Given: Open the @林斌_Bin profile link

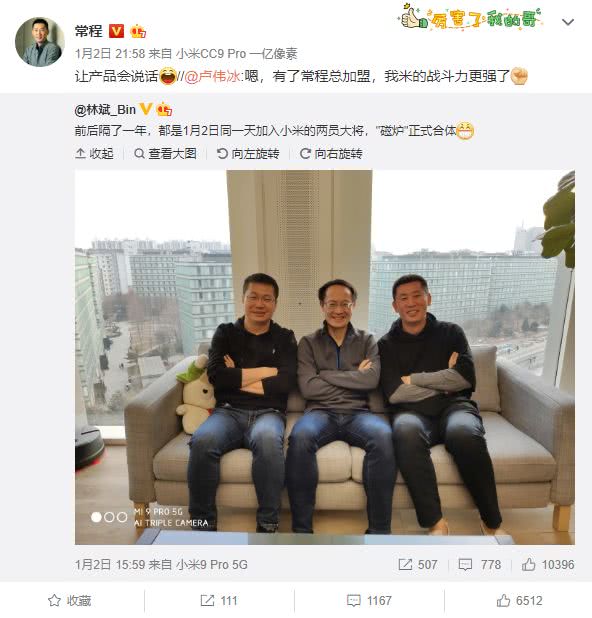Looking at the screenshot, I should pos(105,110).
